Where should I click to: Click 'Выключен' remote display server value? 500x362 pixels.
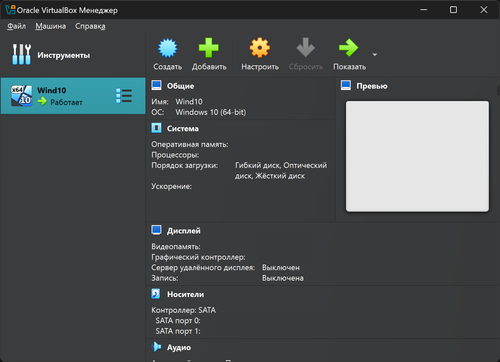(281, 268)
